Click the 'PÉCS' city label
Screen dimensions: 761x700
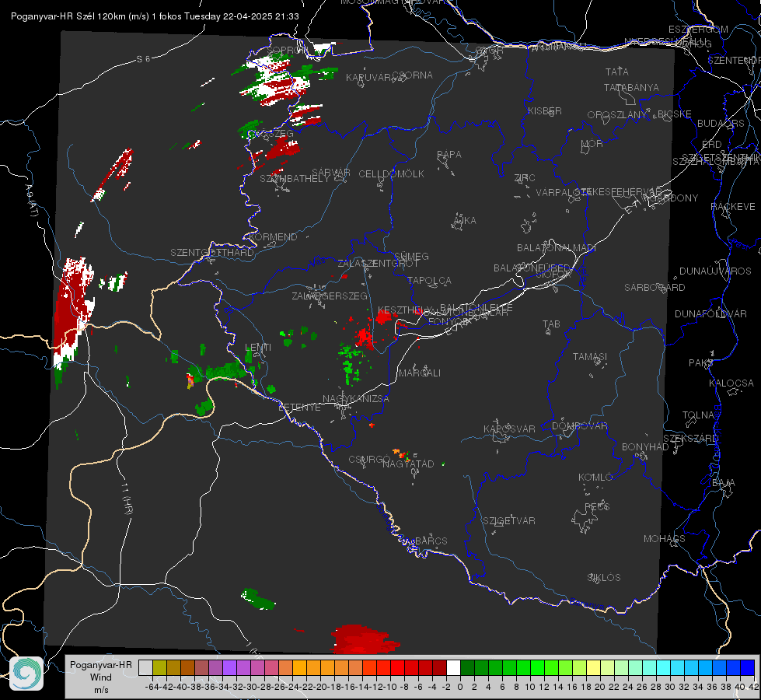click(x=596, y=506)
